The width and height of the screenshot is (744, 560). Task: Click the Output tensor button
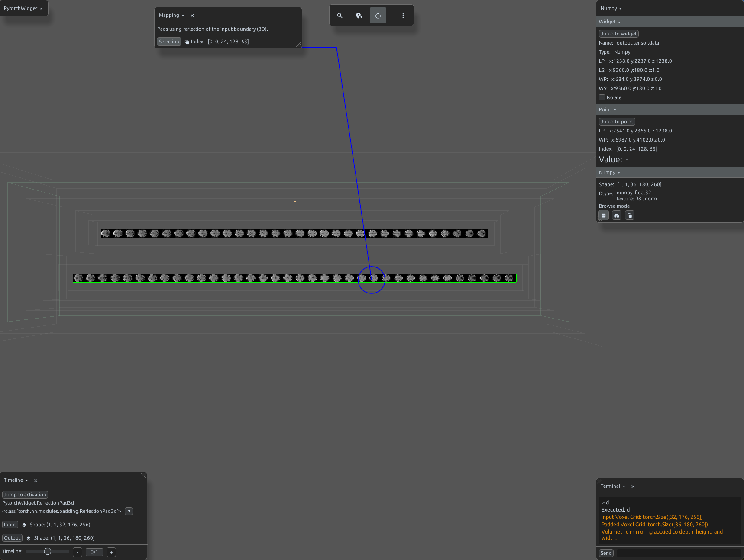[12, 538]
